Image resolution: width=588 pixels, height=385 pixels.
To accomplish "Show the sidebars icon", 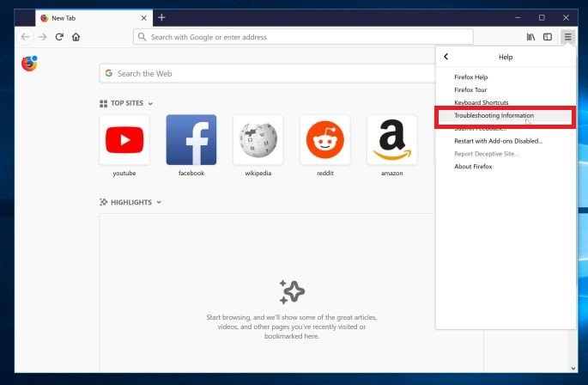I will tap(548, 37).
